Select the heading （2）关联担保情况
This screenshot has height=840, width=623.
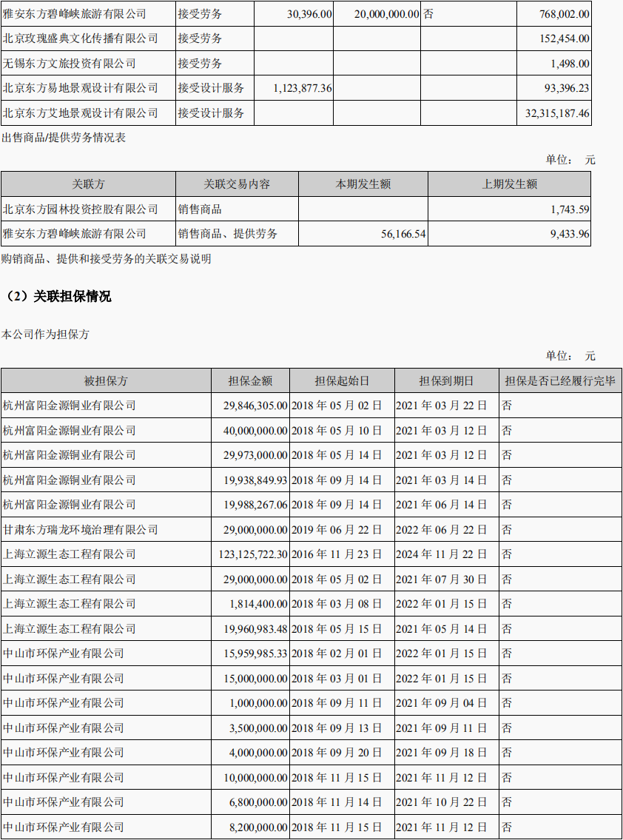click(x=57, y=296)
